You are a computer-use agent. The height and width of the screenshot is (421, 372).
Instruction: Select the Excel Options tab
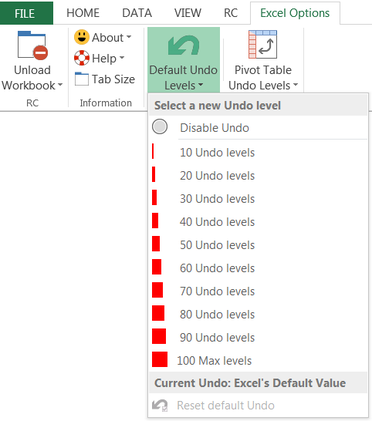tap(295, 13)
